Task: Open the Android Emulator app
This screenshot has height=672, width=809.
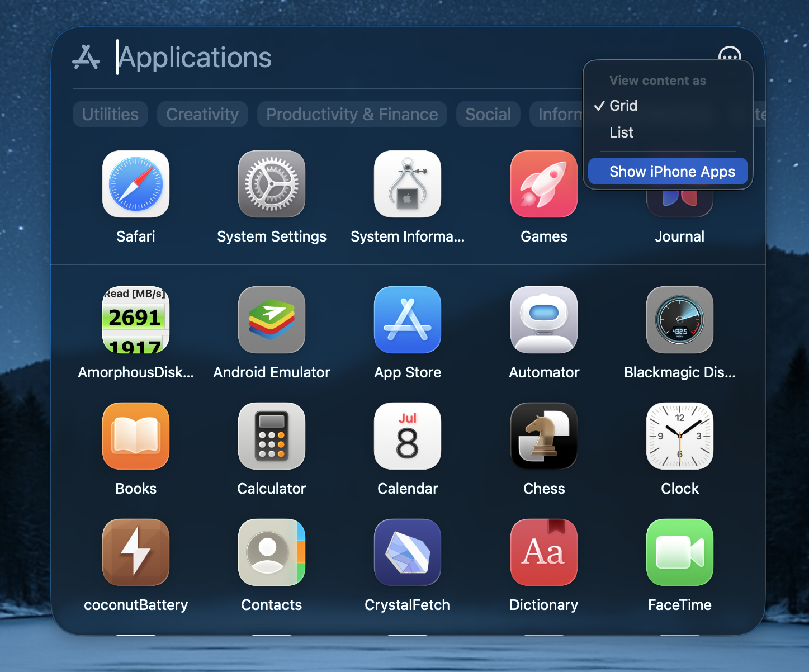Action: pos(271,320)
